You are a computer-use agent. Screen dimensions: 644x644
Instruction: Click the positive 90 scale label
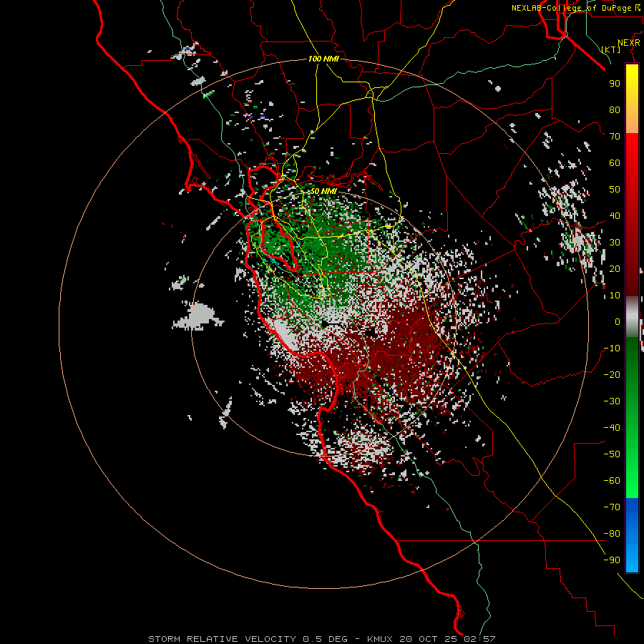[x=615, y=84]
